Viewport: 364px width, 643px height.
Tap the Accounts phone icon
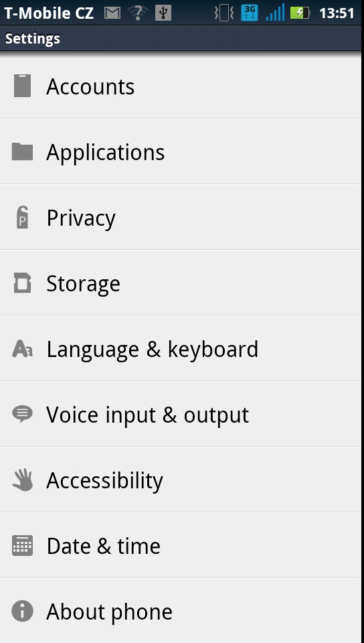click(x=22, y=86)
